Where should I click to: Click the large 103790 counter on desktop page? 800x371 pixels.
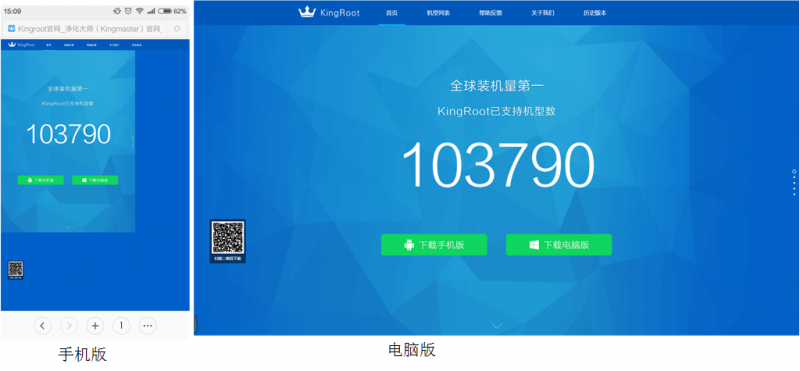click(x=498, y=165)
